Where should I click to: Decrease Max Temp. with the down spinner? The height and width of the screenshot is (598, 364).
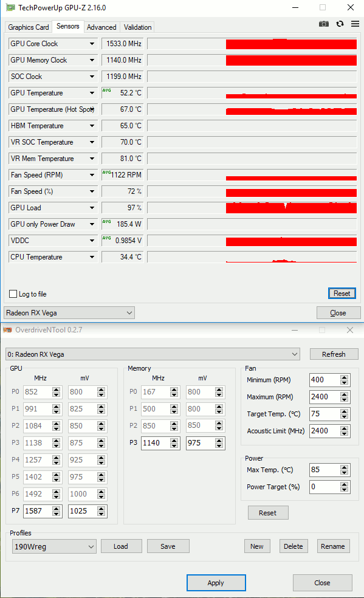click(x=344, y=473)
